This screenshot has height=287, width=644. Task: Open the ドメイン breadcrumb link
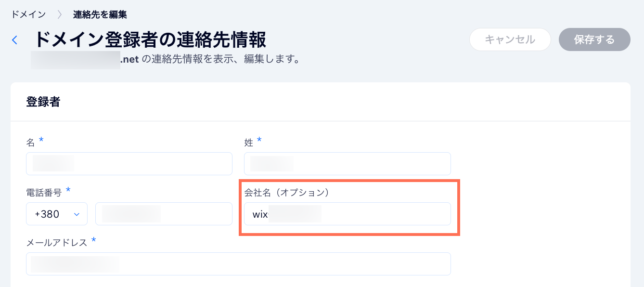tap(28, 14)
